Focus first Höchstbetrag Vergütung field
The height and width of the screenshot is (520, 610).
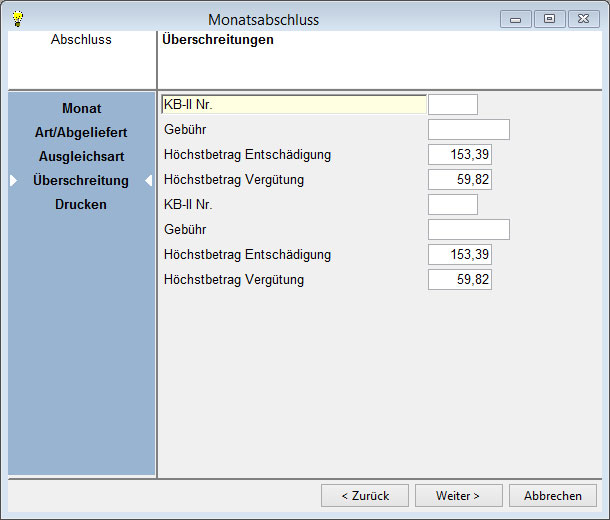(x=459, y=179)
